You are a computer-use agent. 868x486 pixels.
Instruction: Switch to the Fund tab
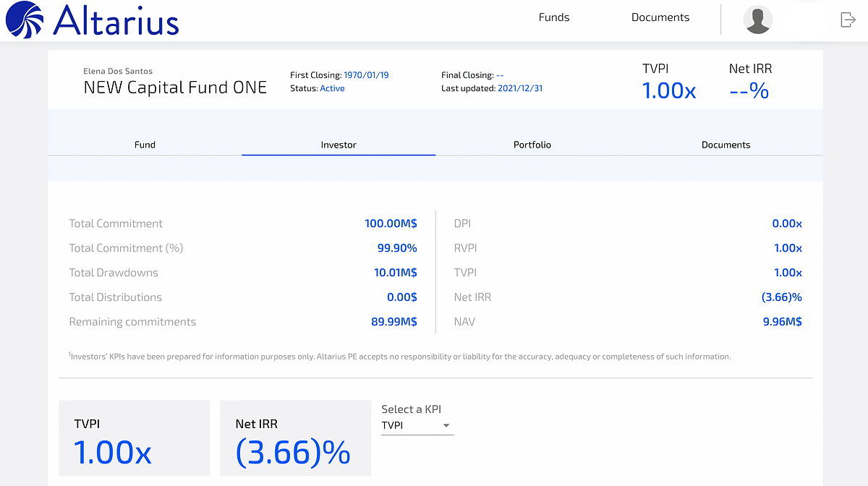[x=145, y=145]
